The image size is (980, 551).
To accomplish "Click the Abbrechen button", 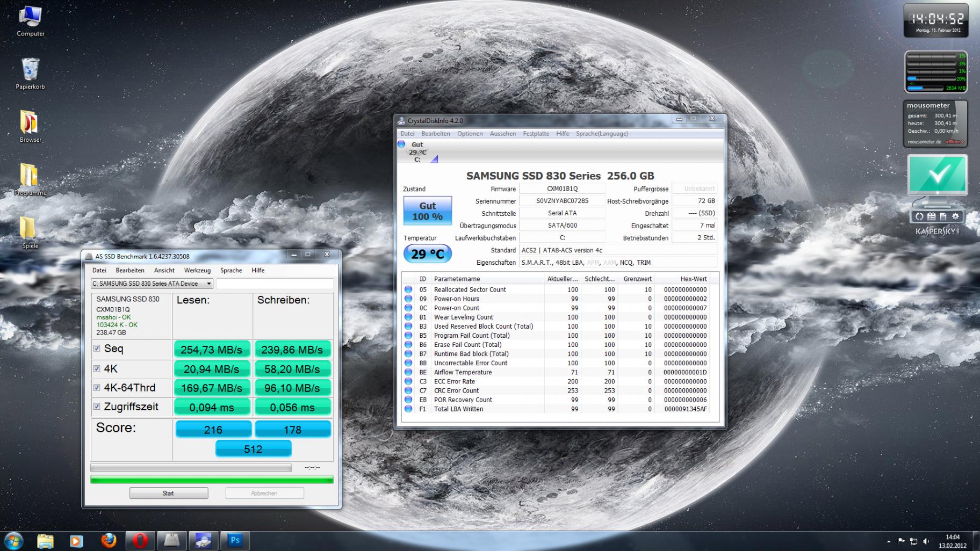I will pos(264,493).
